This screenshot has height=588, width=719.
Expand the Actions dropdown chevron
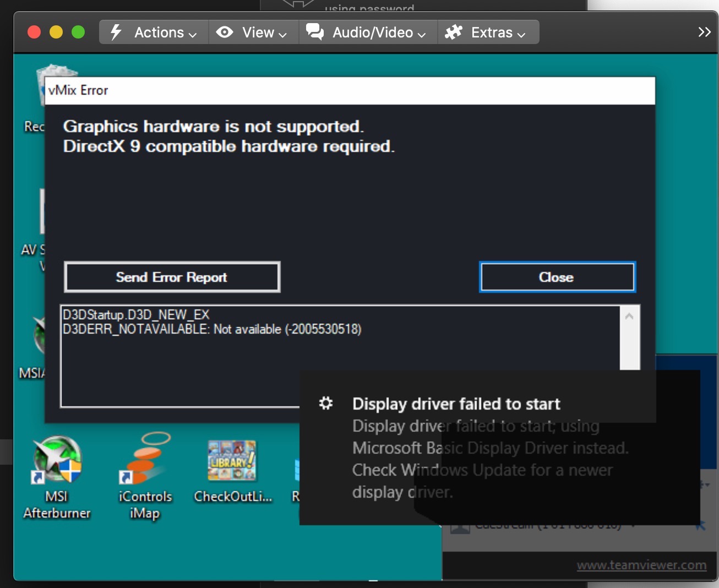[192, 35]
